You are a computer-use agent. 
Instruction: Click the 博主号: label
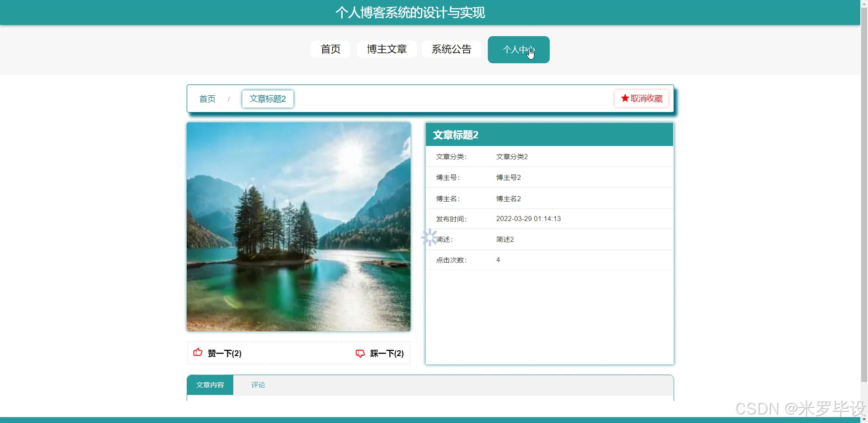click(x=448, y=178)
